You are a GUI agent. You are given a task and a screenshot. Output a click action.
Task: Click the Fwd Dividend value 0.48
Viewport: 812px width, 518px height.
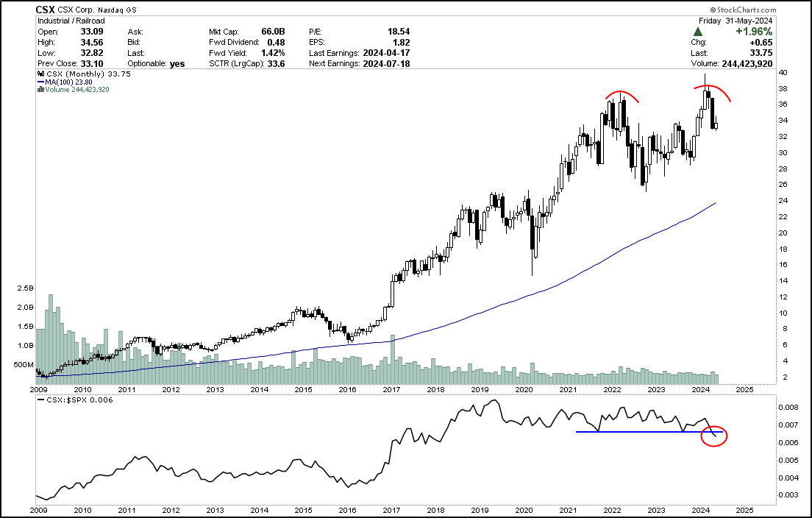pos(276,43)
